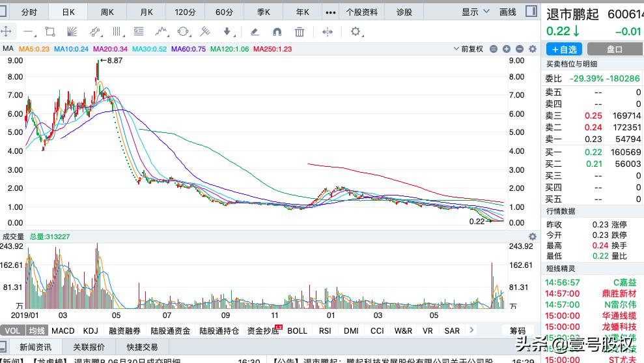Select the KDJ indicator
Viewport: 644px width, 363px height.
91,330
